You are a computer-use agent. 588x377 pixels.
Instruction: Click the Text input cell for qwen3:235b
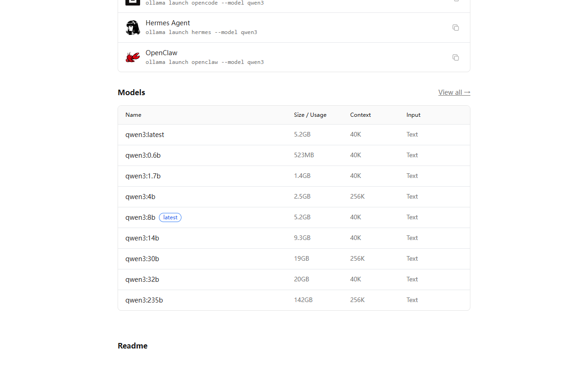tap(412, 300)
